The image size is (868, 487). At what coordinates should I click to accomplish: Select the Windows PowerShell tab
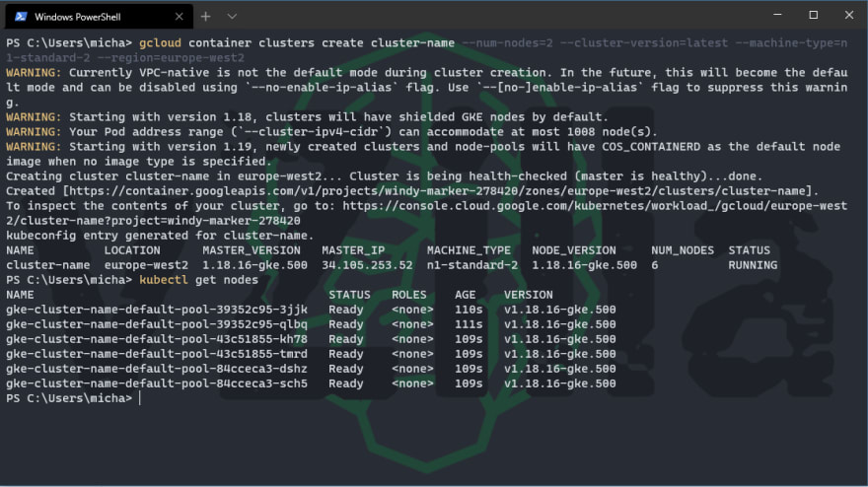pos(99,17)
